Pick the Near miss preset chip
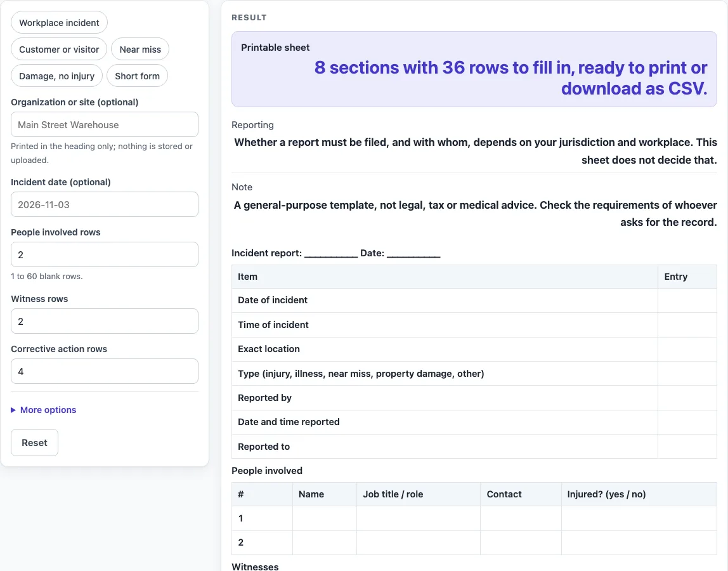Screen dimensions: 728x571 (140, 49)
